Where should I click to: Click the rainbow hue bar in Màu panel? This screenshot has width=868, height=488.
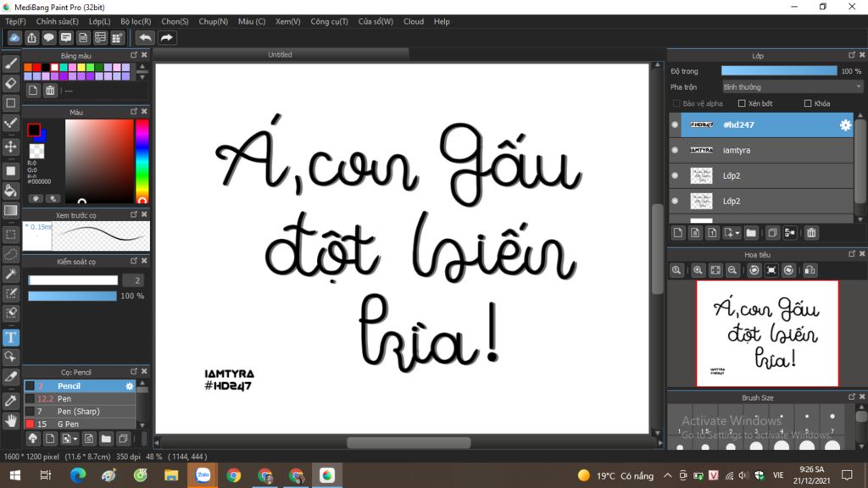(142, 161)
